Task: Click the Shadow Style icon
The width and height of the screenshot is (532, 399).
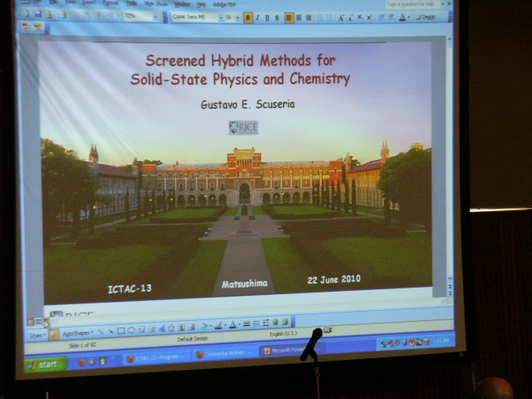Action: click(x=275, y=322)
